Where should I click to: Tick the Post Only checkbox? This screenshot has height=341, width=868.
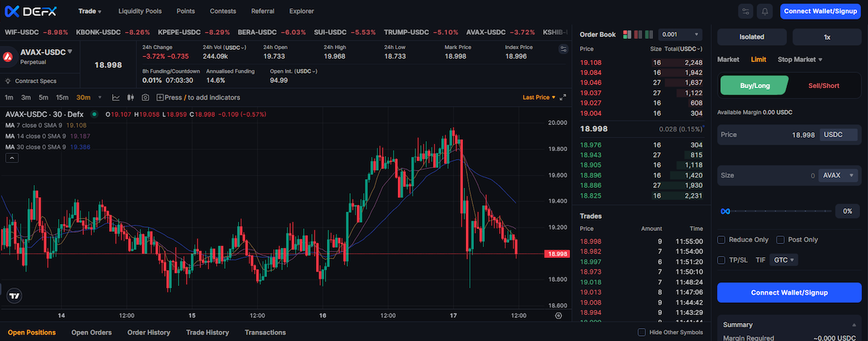(780, 240)
